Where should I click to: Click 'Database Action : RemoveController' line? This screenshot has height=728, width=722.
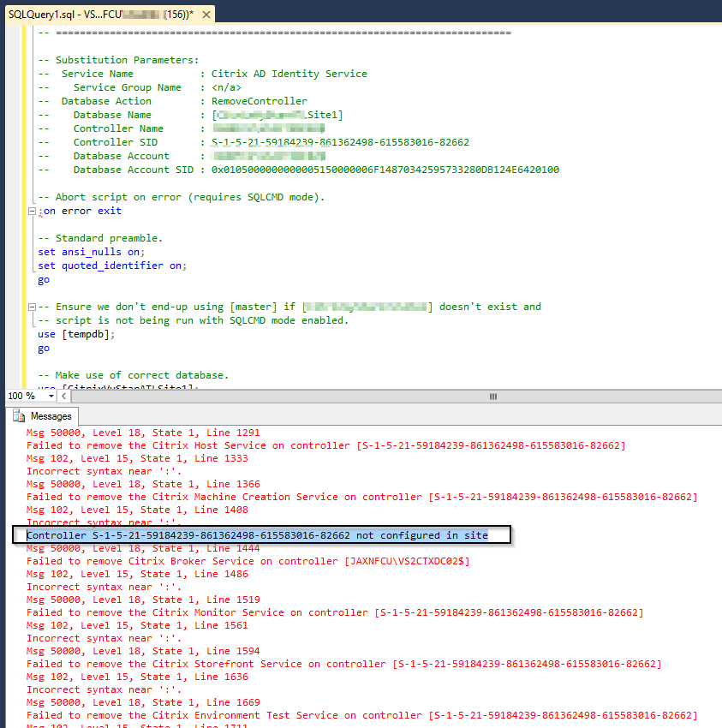[x=172, y=101]
